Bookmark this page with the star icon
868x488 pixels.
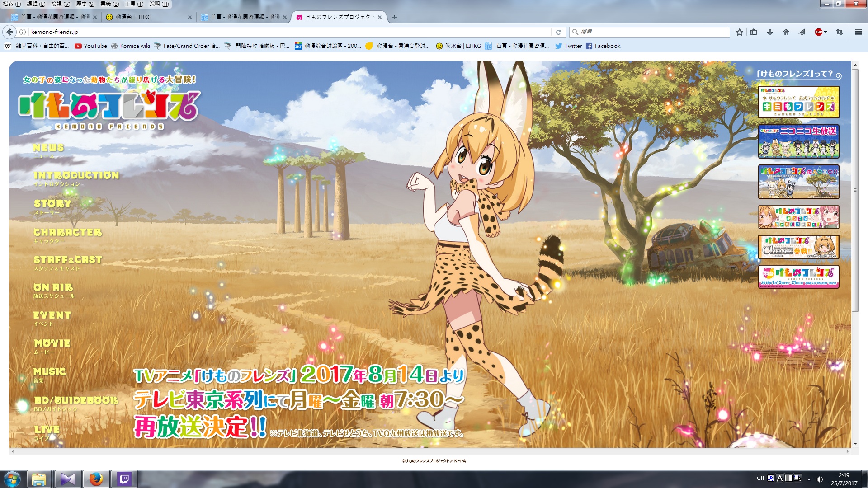click(x=740, y=32)
